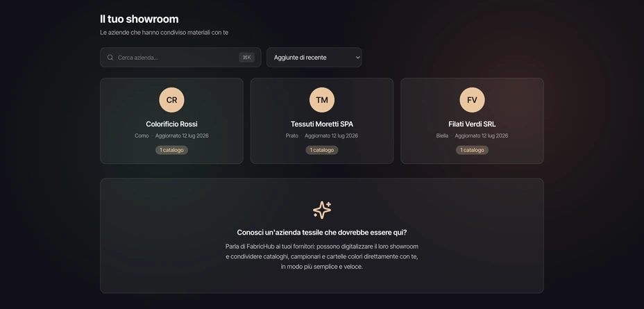Expand the sort dropdown chevron arrow
Viewport: 644px width, 309px height.
click(357, 58)
